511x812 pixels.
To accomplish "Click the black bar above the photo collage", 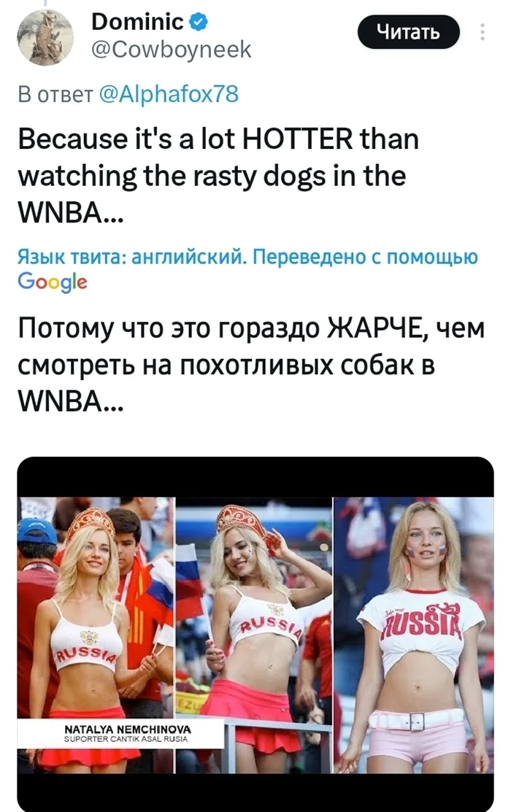I will click(x=255, y=477).
